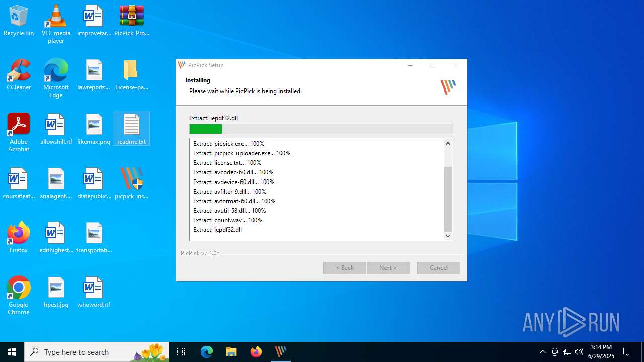Select the 'Extract: picpick.exe... 100%' log line
Screen dimensions: 644x362
point(229,144)
